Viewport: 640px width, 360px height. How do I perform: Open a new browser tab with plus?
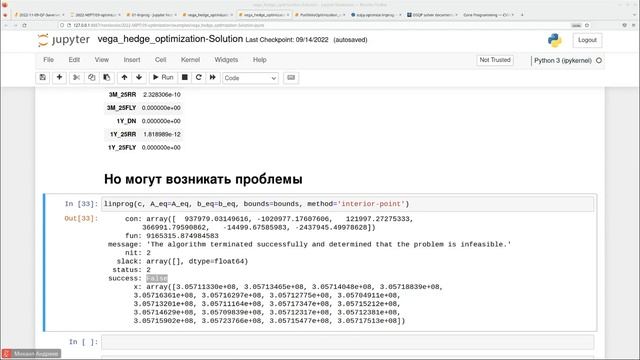pyautogui.click(x=522, y=15)
